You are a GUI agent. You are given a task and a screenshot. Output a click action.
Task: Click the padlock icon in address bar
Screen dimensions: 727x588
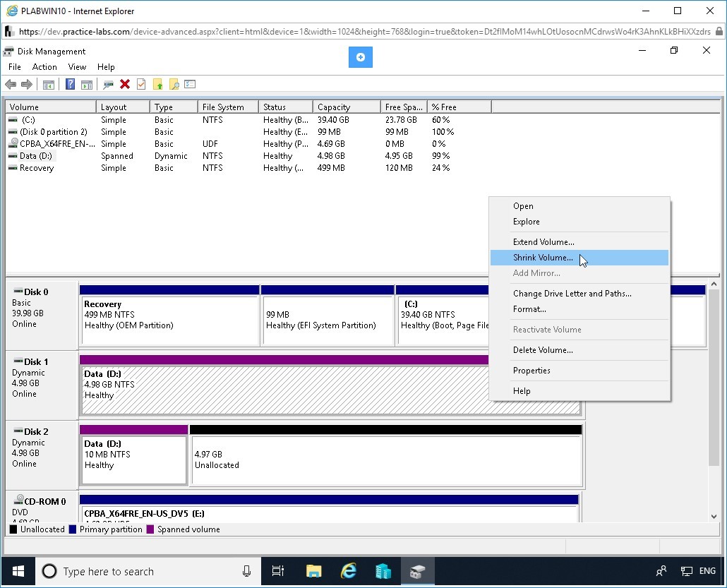tap(719, 32)
